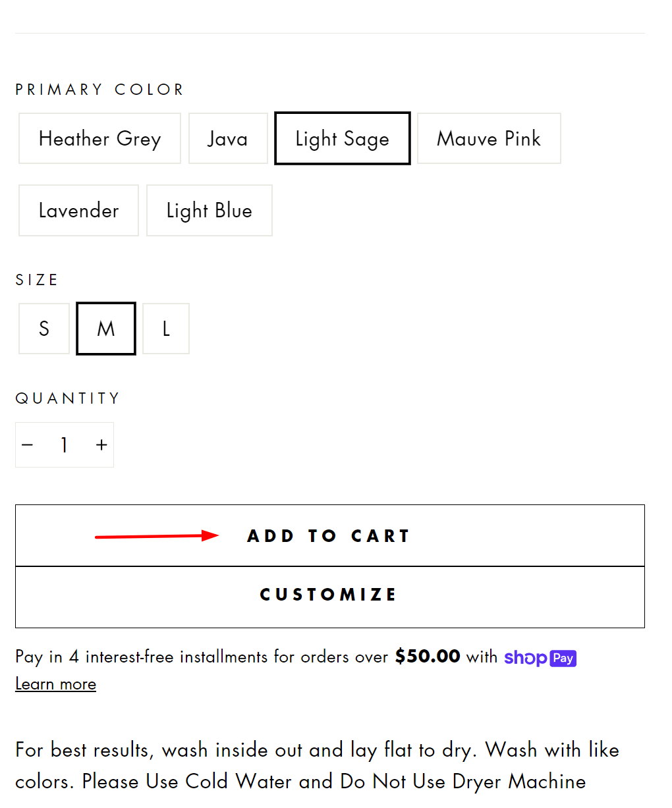
Task: Pick size L
Action: 166,329
